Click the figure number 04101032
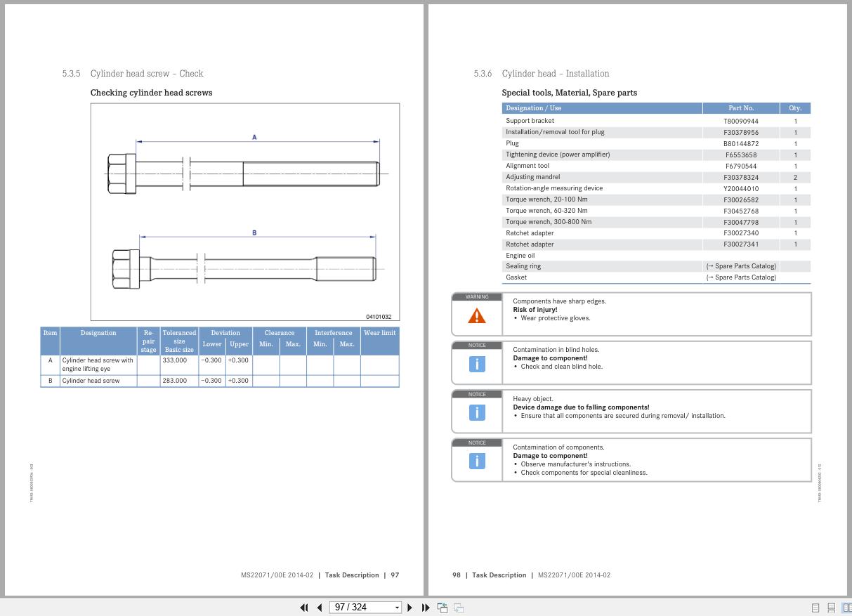Screen dimensions: 852x616 [x=379, y=317]
